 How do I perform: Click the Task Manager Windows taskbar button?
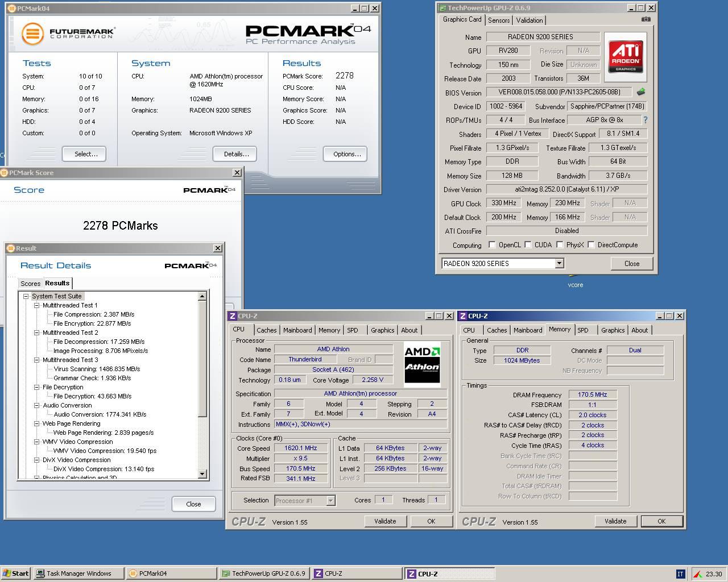pyautogui.click(x=78, y=573)
